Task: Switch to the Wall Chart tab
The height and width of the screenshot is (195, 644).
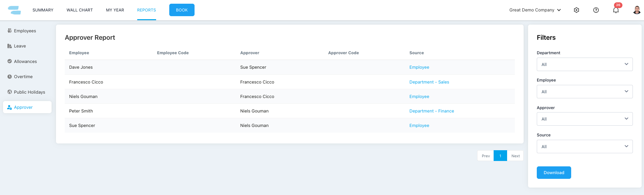Action: pyautogui.click(x=80, y=10)
